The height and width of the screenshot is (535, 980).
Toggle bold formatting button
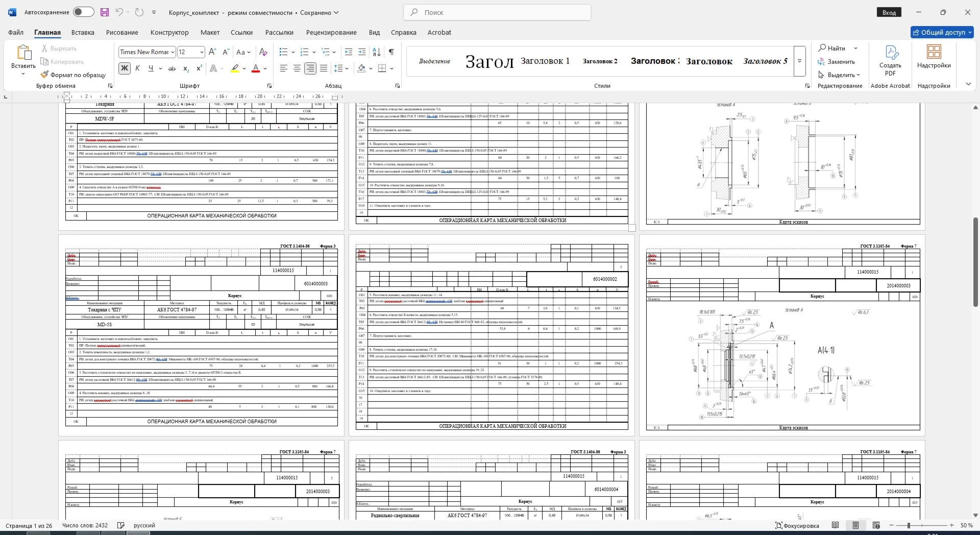(x=124, y=68)
